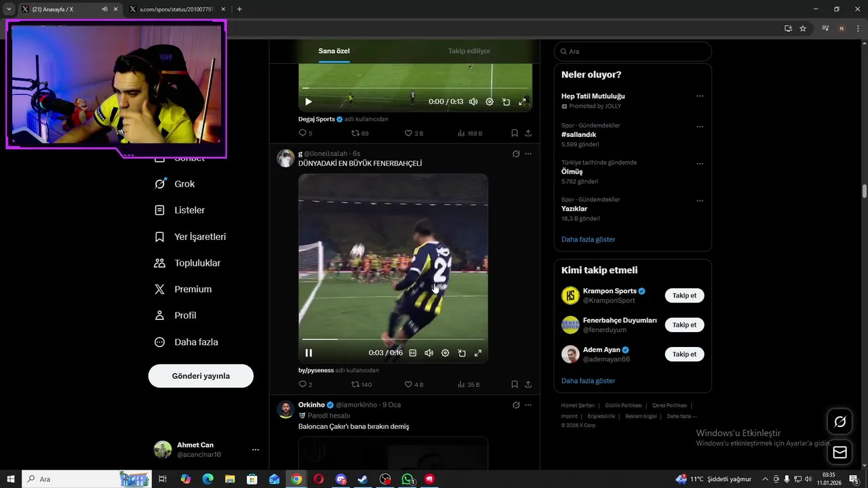Show more trends via Daha fazla göster
The image size is (868, 488).
tap(589, 239)
